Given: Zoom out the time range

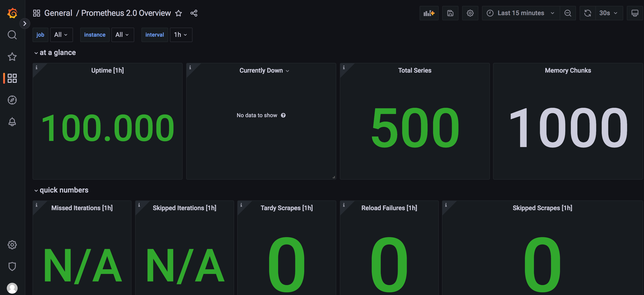Looking at the screenshot, I should coord(568,13).
